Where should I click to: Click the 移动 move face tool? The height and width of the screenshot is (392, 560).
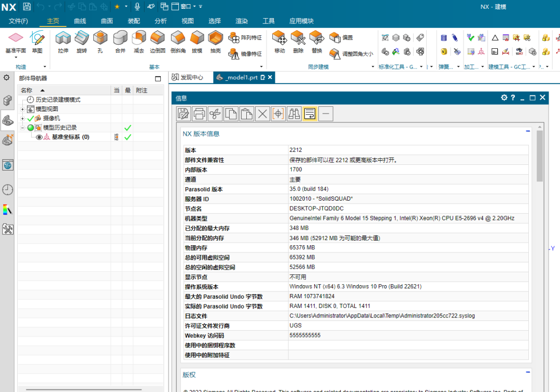point(279,42)
